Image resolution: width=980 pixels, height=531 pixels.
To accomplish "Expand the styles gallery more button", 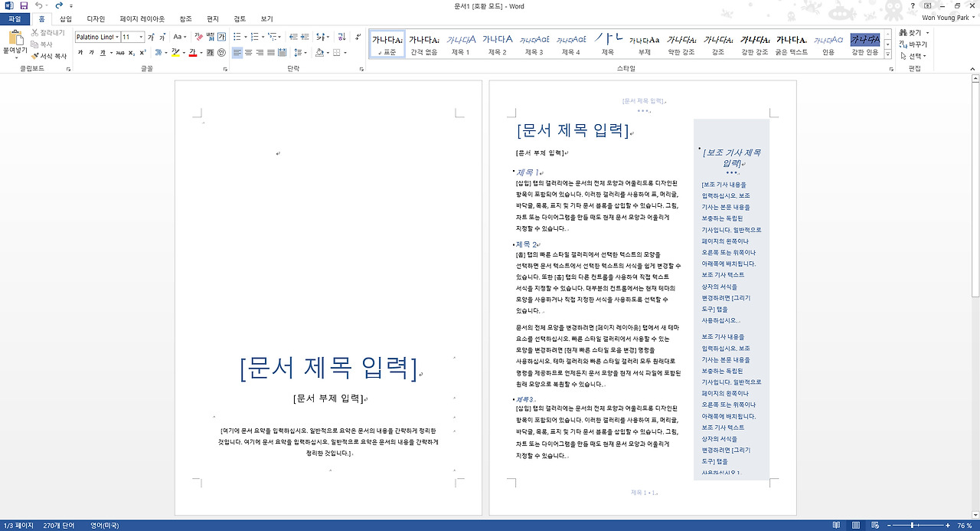I will point(888,54).
